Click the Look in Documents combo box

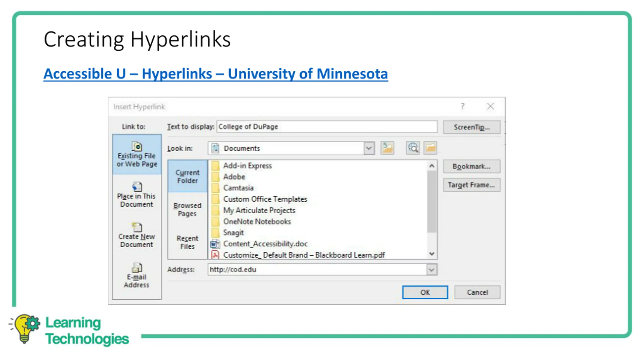click(x=291, y=148)
